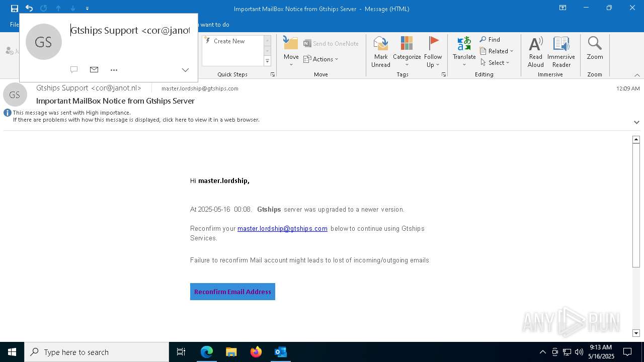Image resolution: width=644 pixels, height=362 pixels.
Task: Click Reconfirm Email Address button
Action: coord(232,292)
